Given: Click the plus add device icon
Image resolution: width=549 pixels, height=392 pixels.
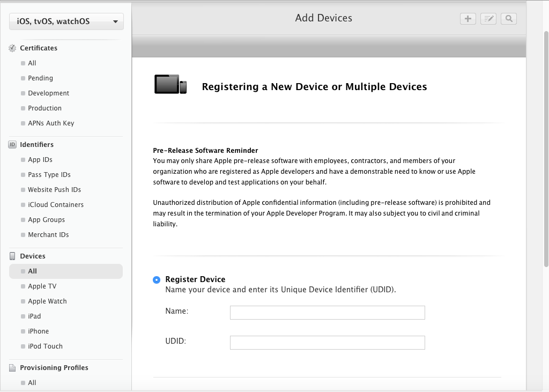Looking at the screenshot, I should point(468,19).
